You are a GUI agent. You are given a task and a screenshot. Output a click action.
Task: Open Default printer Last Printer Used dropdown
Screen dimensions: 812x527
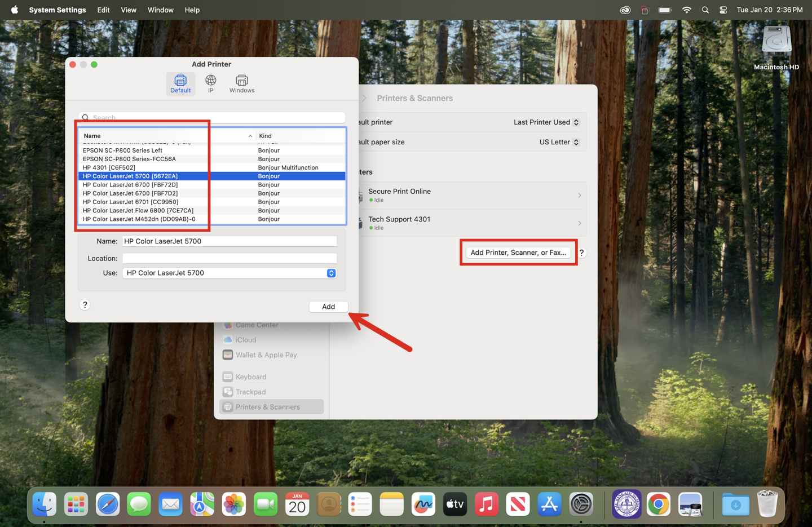pyautogui.click(x=546, y=122)
